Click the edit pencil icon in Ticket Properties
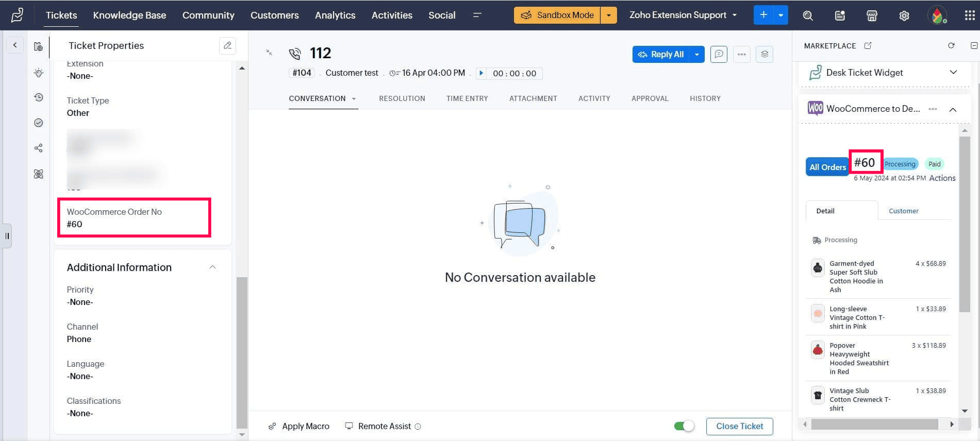 (227, 46)
